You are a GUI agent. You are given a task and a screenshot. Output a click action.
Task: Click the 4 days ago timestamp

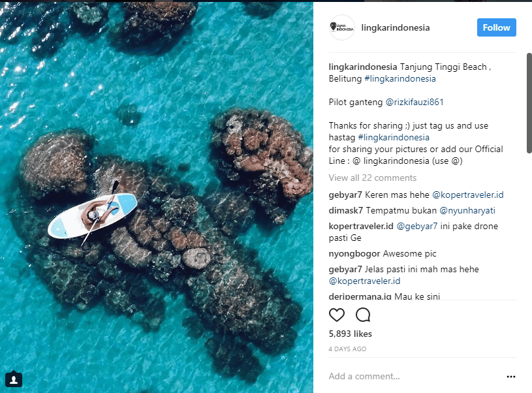(x=347, y=349)
